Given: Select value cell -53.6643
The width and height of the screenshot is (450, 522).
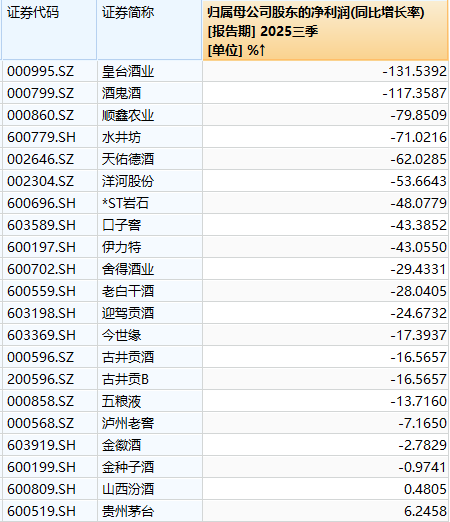Looking at the screenshot, I should tap(325, 181).
